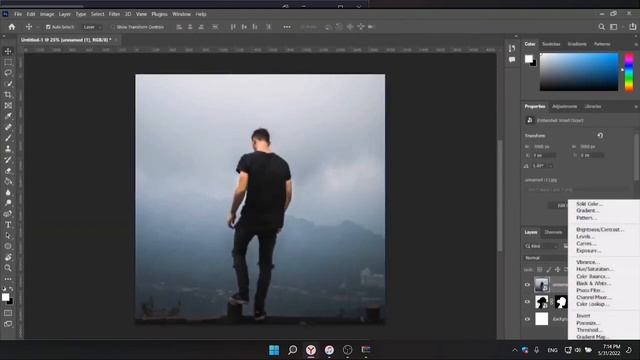The image size is (640, 360).
Task: Select the Horizontal Type tool
Action: coord(8,225)
